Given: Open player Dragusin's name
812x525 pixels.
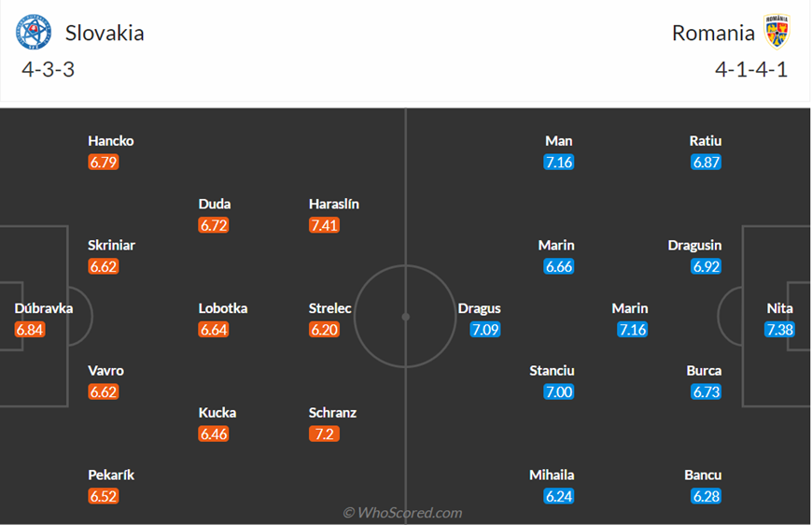Looking at the screenshot, I should click(694, 245).
